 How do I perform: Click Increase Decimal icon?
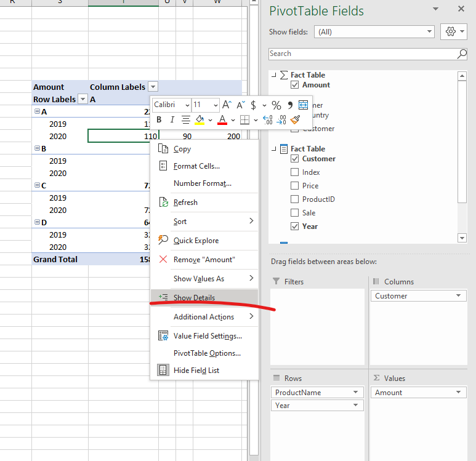pos(267,119)
